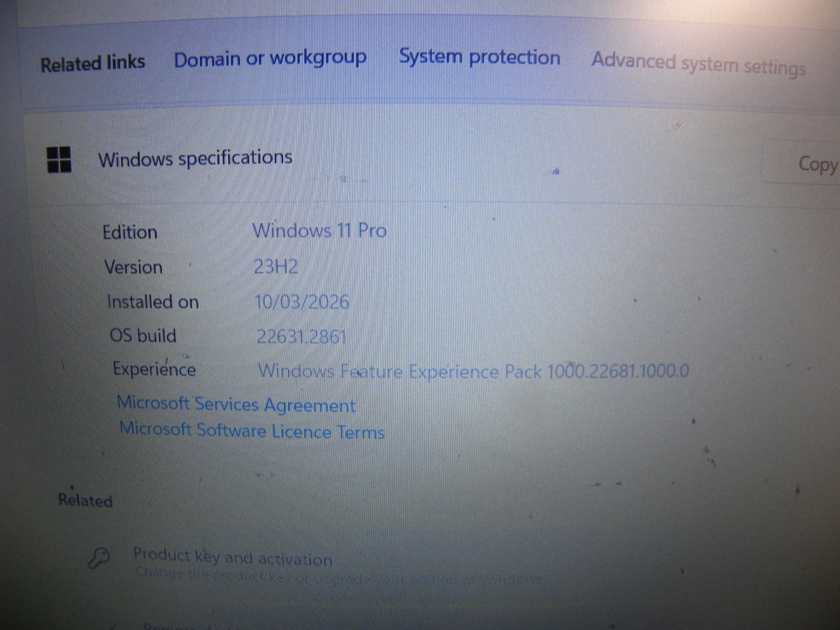Open the Domain or workgroup link
Viewport: 840px width, 630px height.
click(270, 58)
